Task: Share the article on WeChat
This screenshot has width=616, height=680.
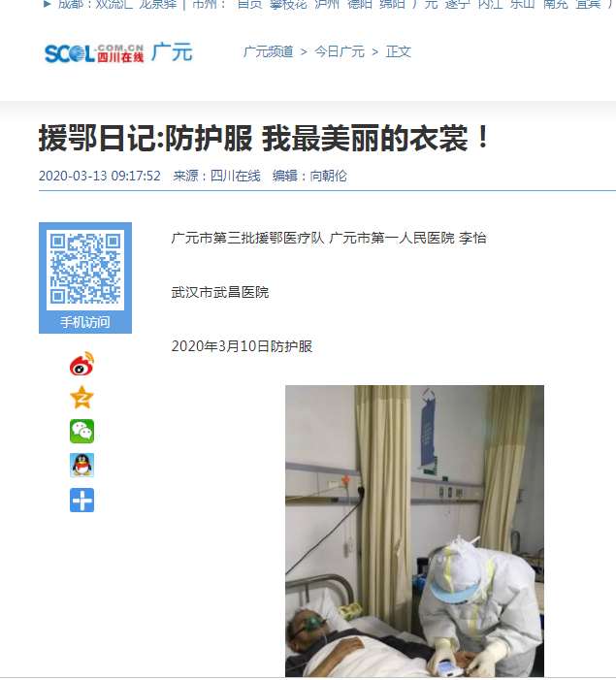Action: coord(82,431)
